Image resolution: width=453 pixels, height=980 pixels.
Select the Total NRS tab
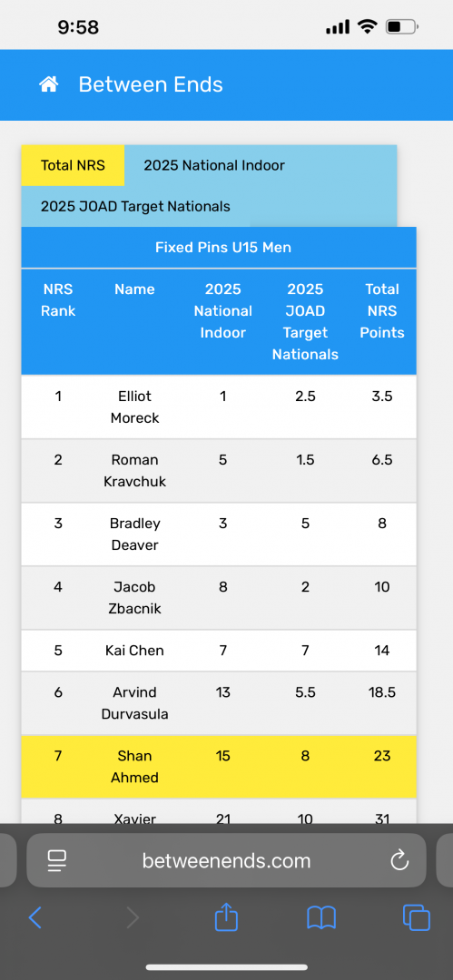click(x=73, y=166)
